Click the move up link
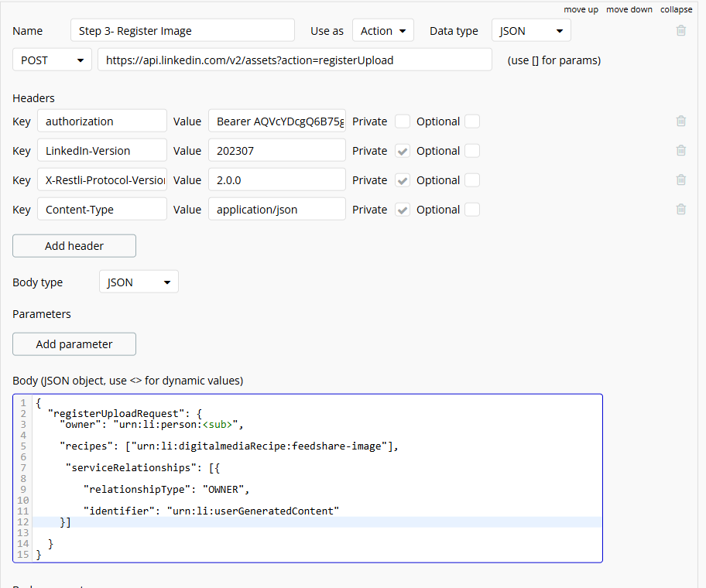Screen dimensions: 706x588 coord(581,9)
